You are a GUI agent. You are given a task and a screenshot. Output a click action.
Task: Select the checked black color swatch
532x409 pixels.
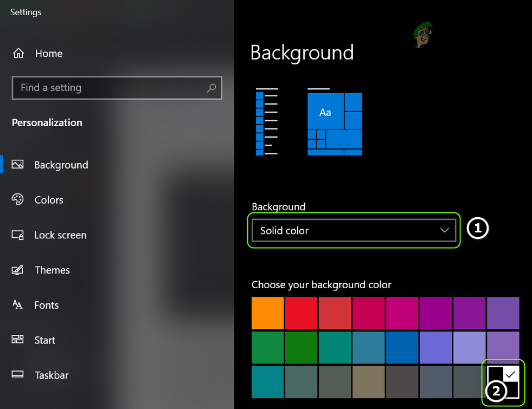point(503,381)
